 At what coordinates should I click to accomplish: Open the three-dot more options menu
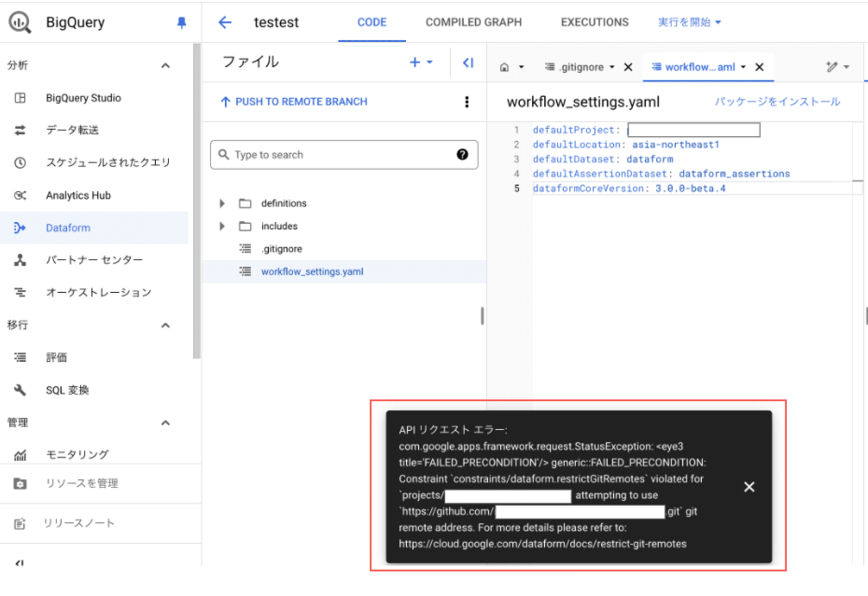click(467, 102)
